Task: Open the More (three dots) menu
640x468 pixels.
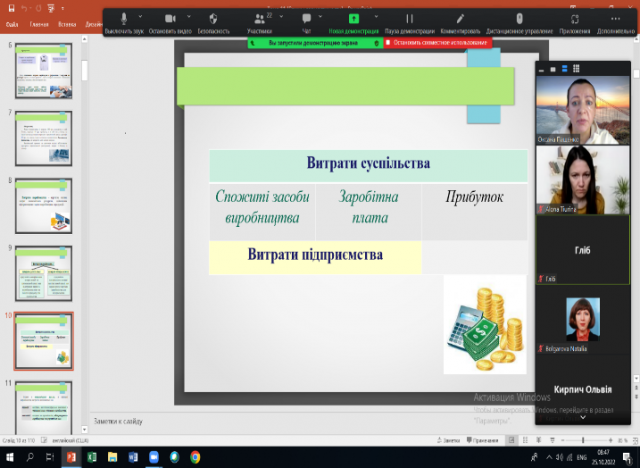Action: point(616,23)
